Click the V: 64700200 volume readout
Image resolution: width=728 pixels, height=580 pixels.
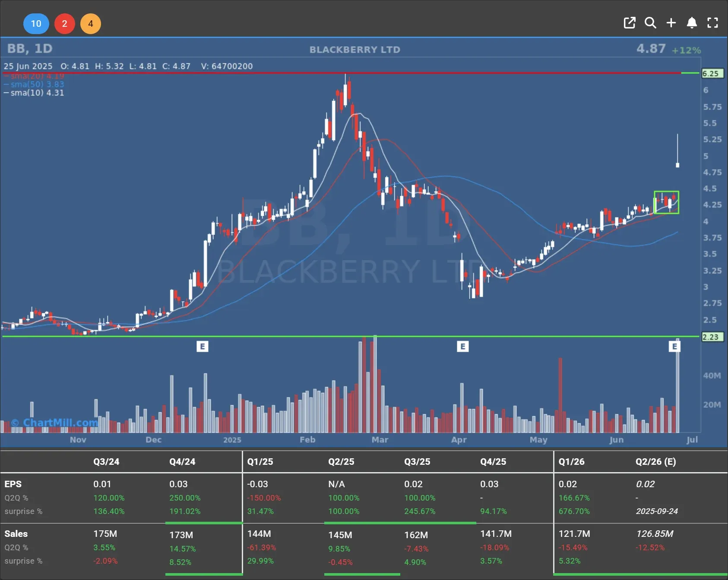pos(227,66)
